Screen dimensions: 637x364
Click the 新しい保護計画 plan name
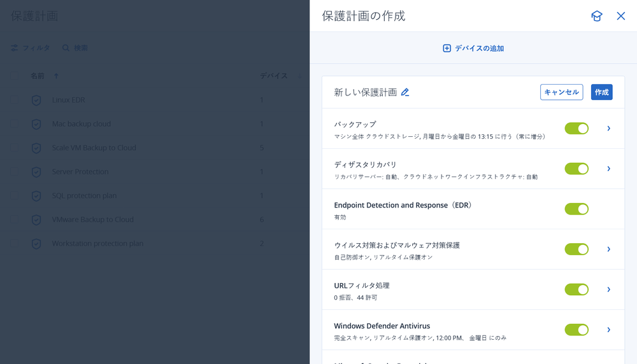click(365, 92)
